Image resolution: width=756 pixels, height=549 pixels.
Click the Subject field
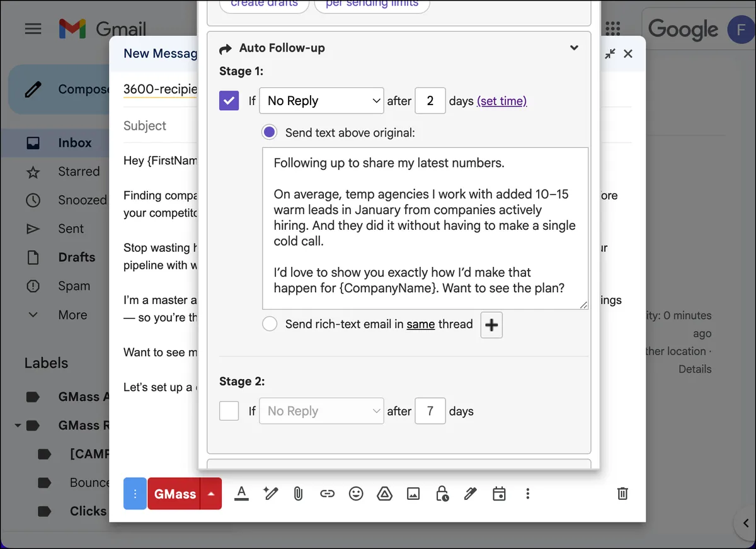(x=145, y=125)
